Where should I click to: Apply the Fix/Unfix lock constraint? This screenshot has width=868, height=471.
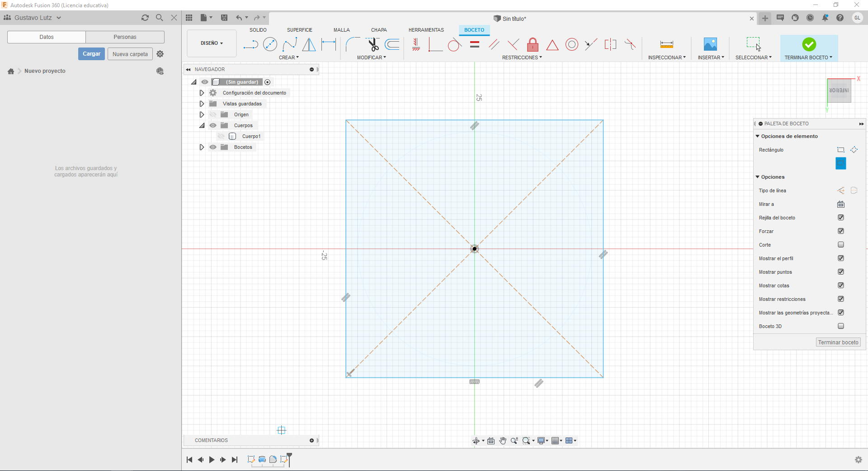[533, 44]
